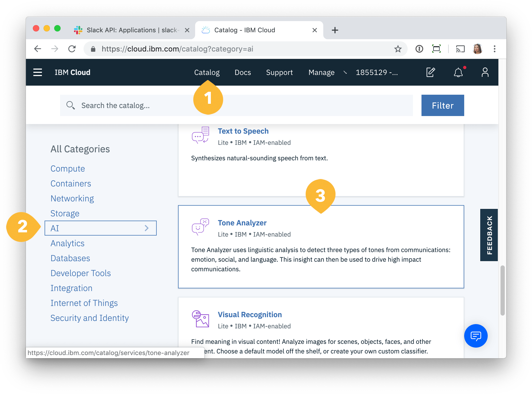Open the Chrome three-dot menu
This screenshot has height=394, width=532.
coord(494,49)
